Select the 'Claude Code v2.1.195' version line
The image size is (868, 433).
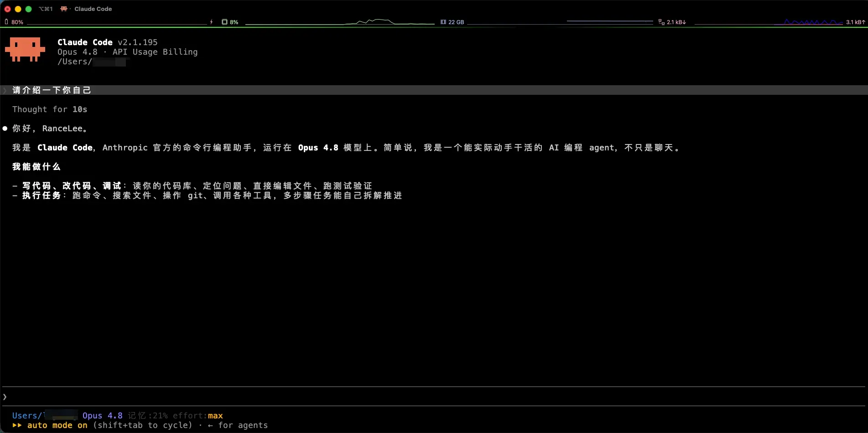point(108,42)
